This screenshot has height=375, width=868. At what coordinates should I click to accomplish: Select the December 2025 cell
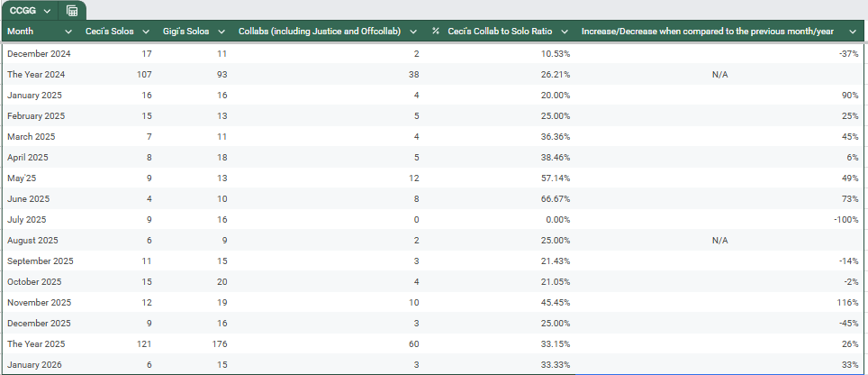point(39,324)
